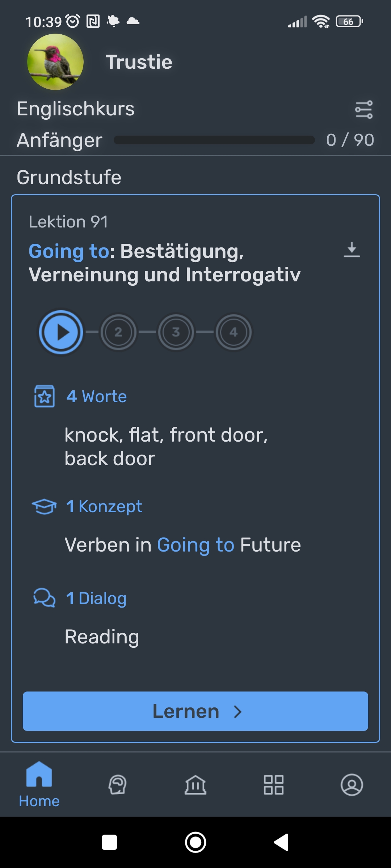
Task: Open the brain practice tab icon
Action: point(117,784)
